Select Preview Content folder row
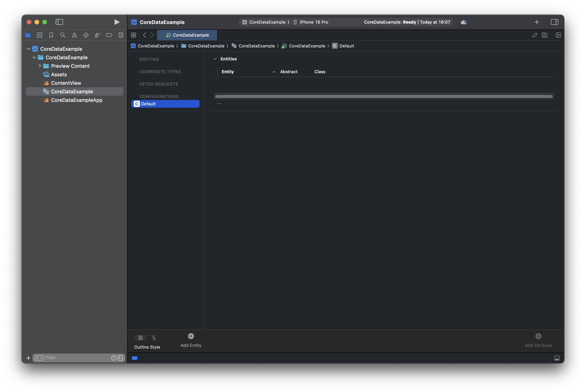586x392 pixels. [x=74, y=66]
